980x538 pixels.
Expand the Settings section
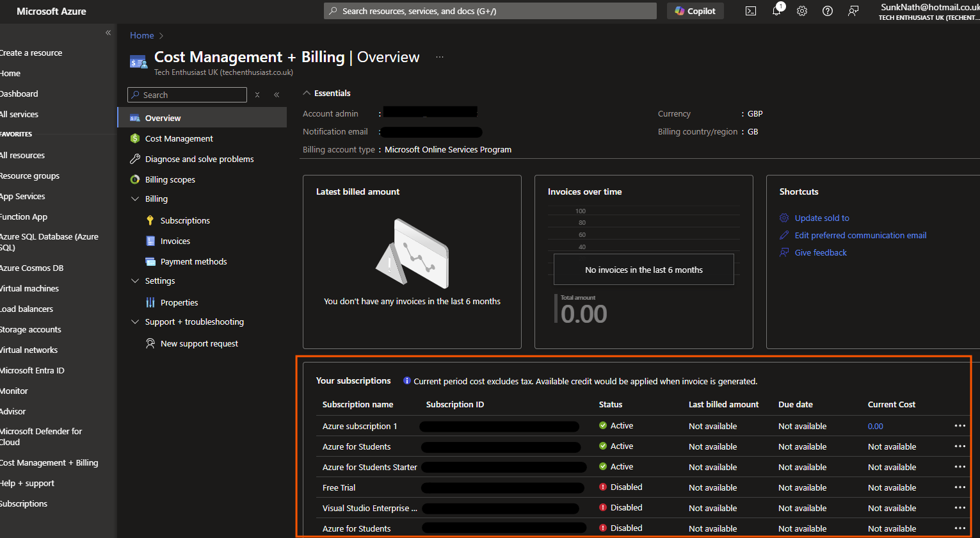[134, 281]
